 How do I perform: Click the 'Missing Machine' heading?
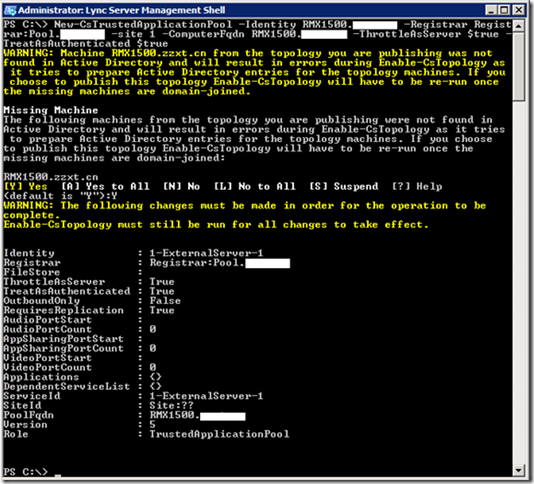pyautogui.click(x=51, y=110)
